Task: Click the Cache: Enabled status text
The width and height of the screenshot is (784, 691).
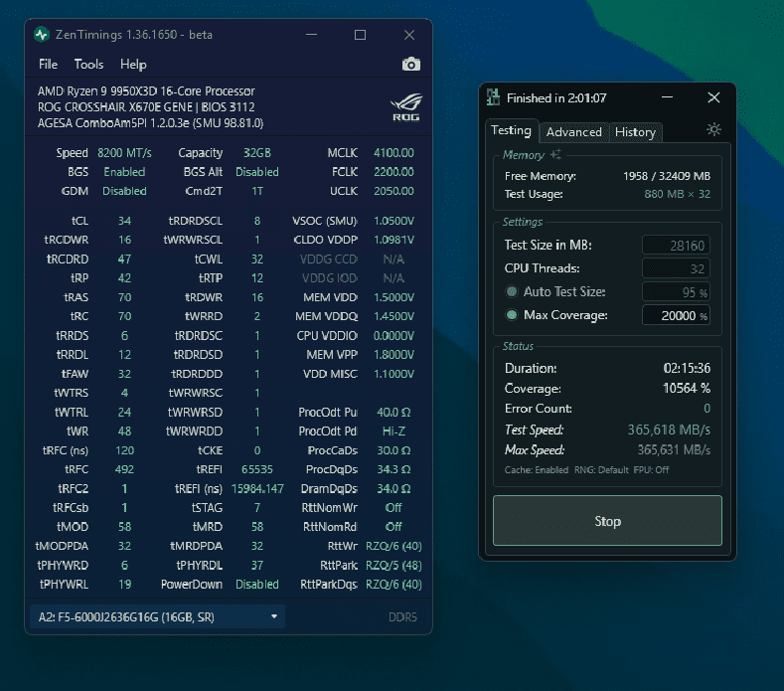Action: click(536, 470)
